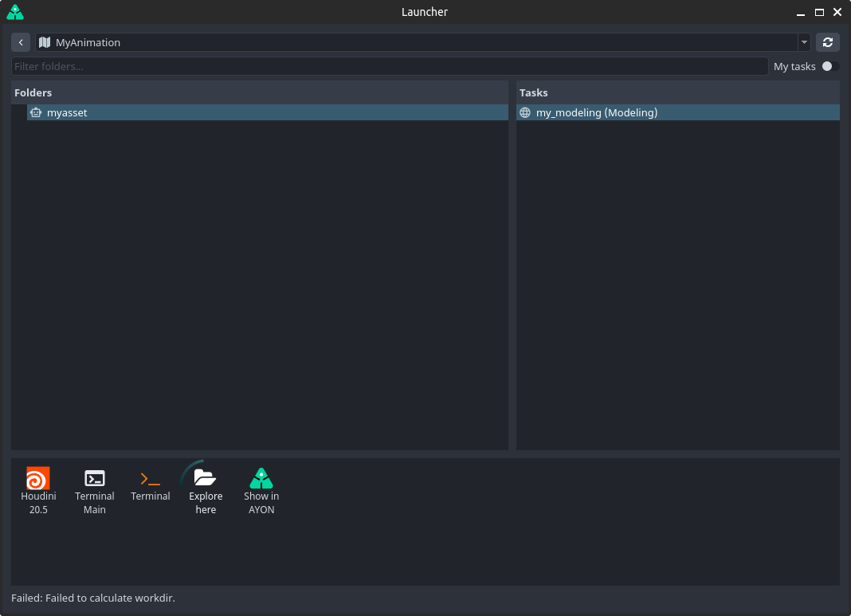Select the my_modeling (Modeling) task
This screenshot has height=616, width=851.
coord(597,113)
